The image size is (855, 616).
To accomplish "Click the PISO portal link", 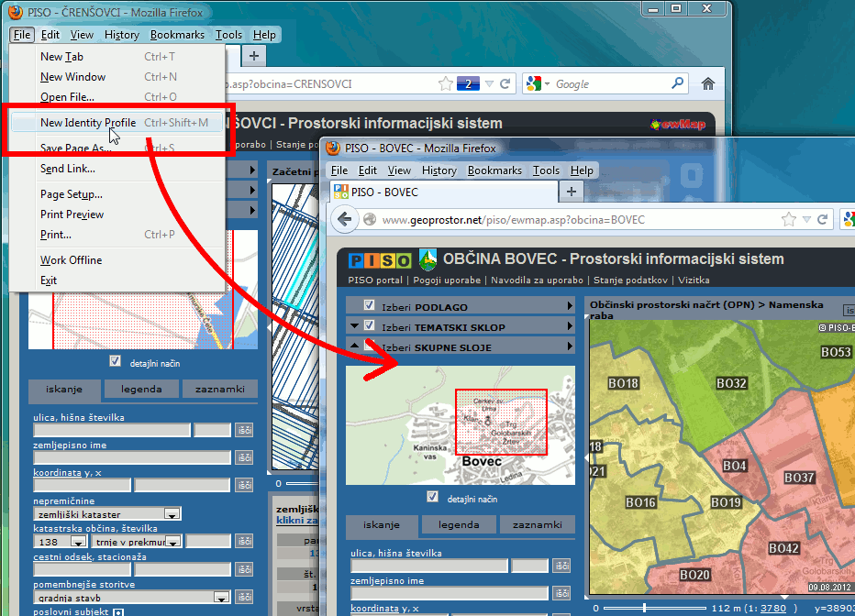I will (375, 280).
